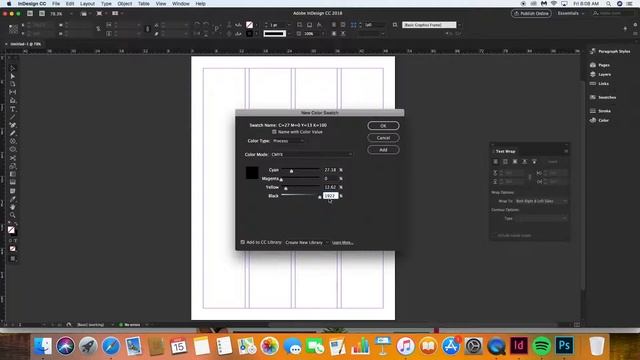Screen dimensions: 640x360
Task: Select the Direct Selection tool
Action: (x=13, y=76)
